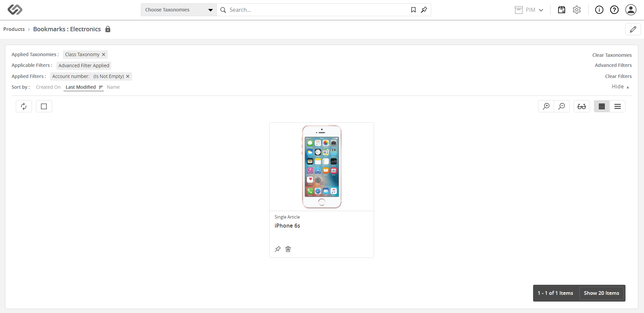
Task: Sort by Name
Action: [x=113, y=87]
